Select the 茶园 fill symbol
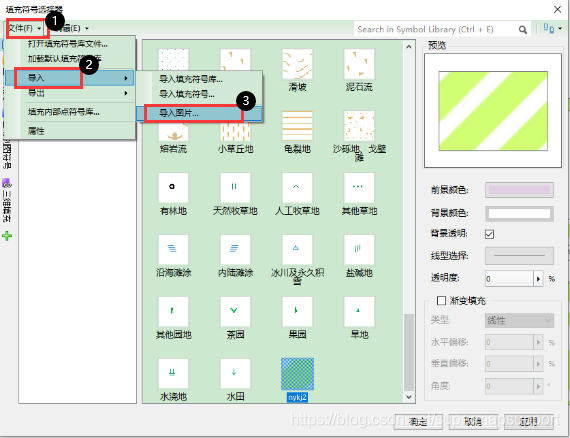 pyautogui.click(x=235, y=318)
